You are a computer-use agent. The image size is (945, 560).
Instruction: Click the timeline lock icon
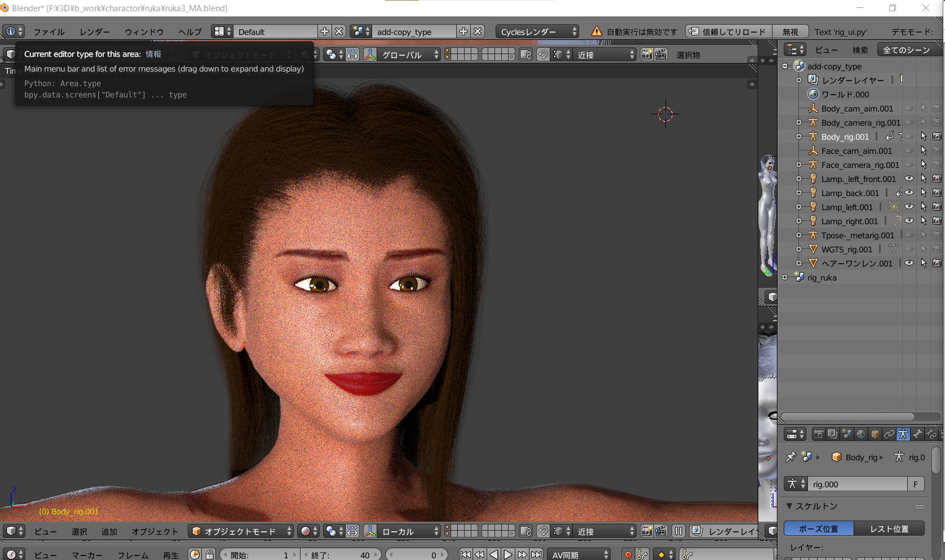click(209, 555)
